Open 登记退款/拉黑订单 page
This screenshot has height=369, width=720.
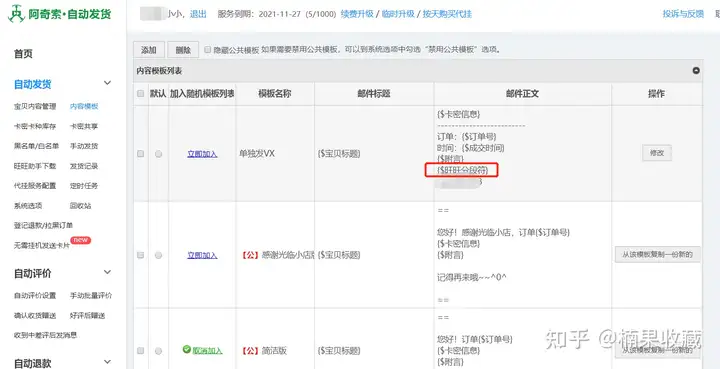click(x=43, y=226)
